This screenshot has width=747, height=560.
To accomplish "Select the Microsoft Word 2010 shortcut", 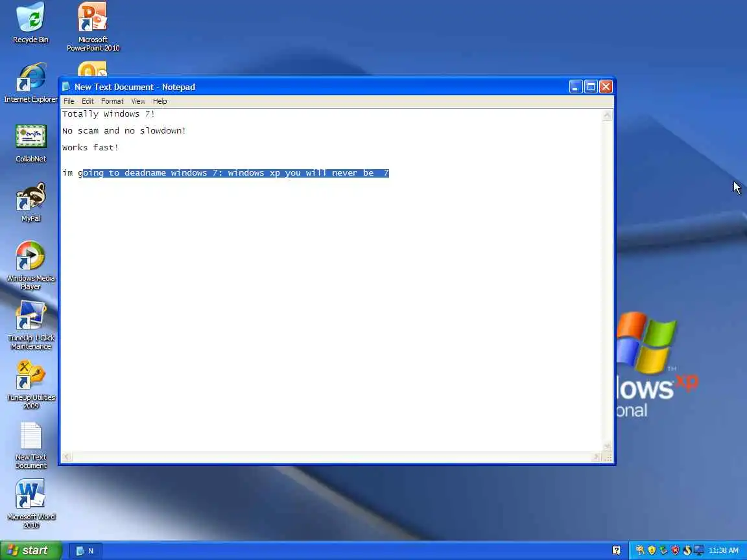I will 30,504.
